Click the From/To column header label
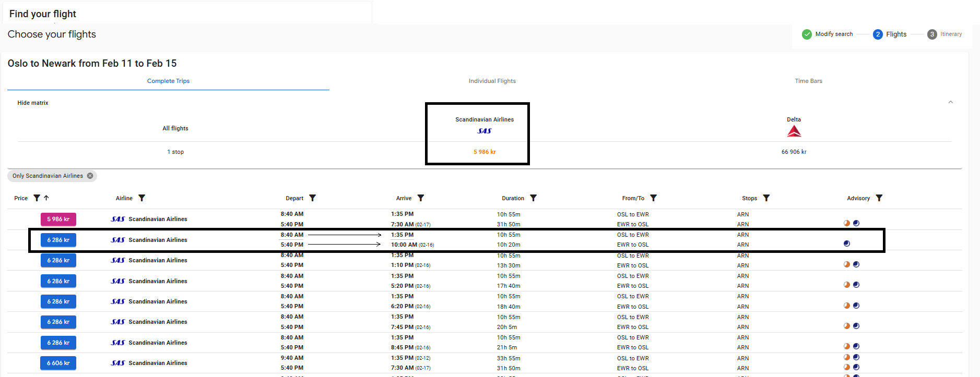980x377 pixels. tap(633, 198)
